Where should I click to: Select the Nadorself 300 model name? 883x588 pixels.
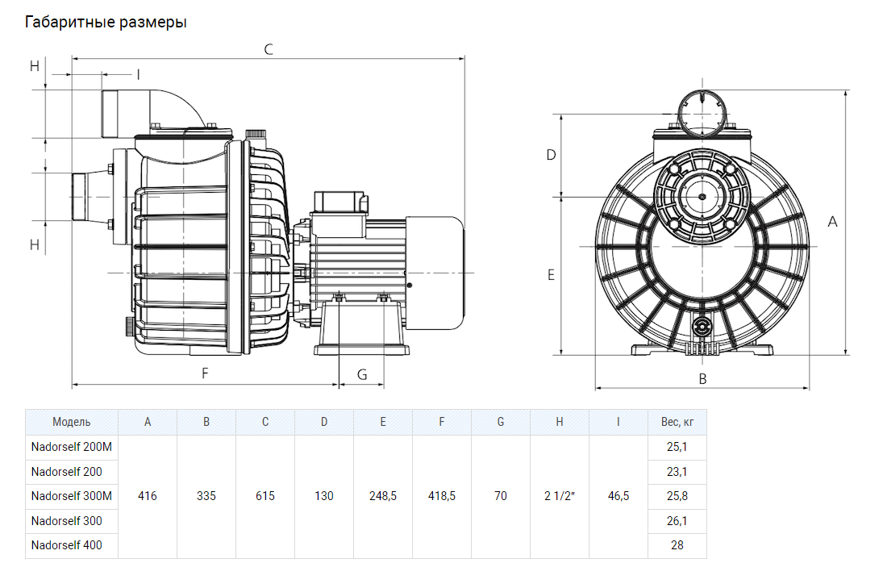(66, 520)
